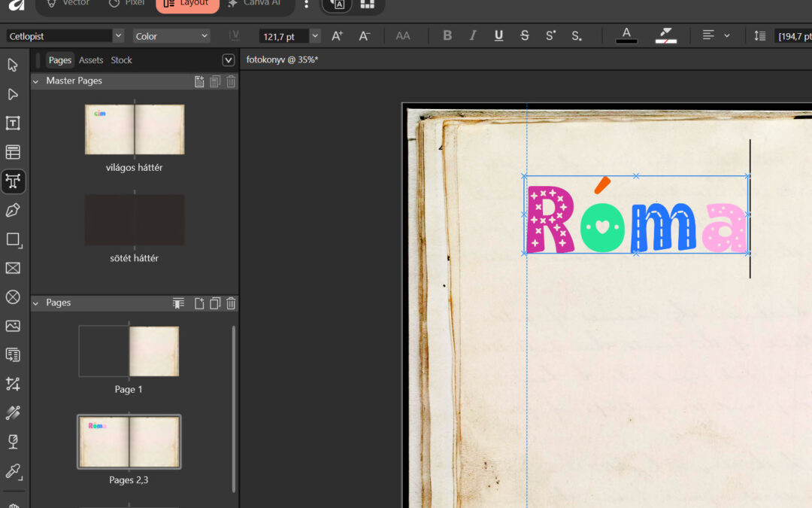Click the add pages from file icon
Viewport: 812px width, 508px height.
coord(179,303)
